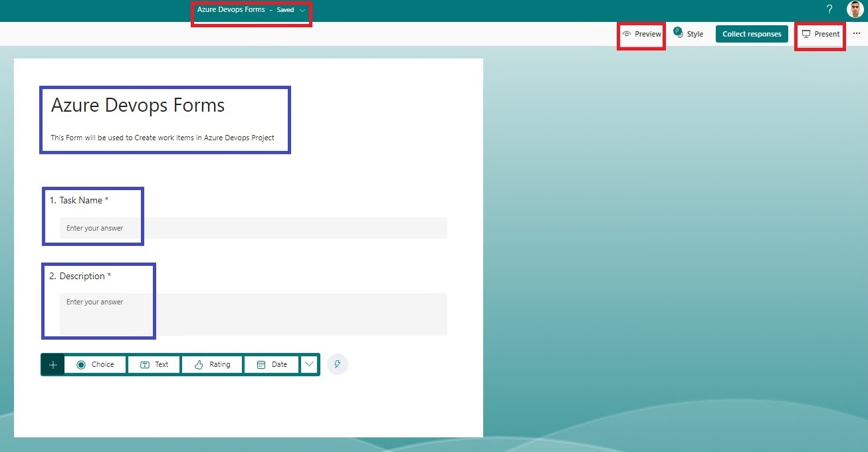
Task: Add a Choice question
Action: [95, 364]
